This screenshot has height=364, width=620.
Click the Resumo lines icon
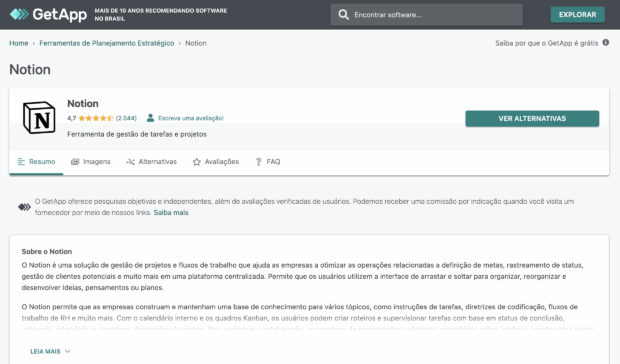pos(21,162)
